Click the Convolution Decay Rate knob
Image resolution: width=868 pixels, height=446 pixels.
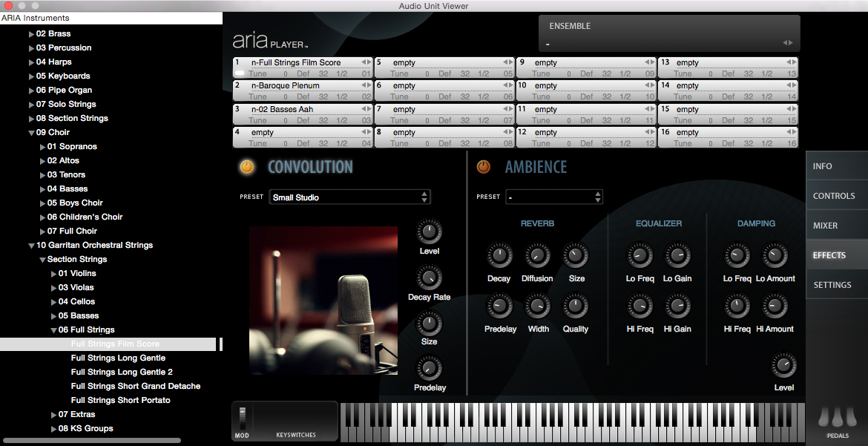[x=429, y=278]
